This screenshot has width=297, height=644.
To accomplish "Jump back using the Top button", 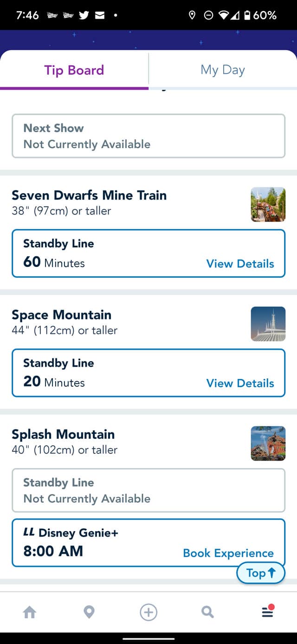I will [x=261, y=573].
